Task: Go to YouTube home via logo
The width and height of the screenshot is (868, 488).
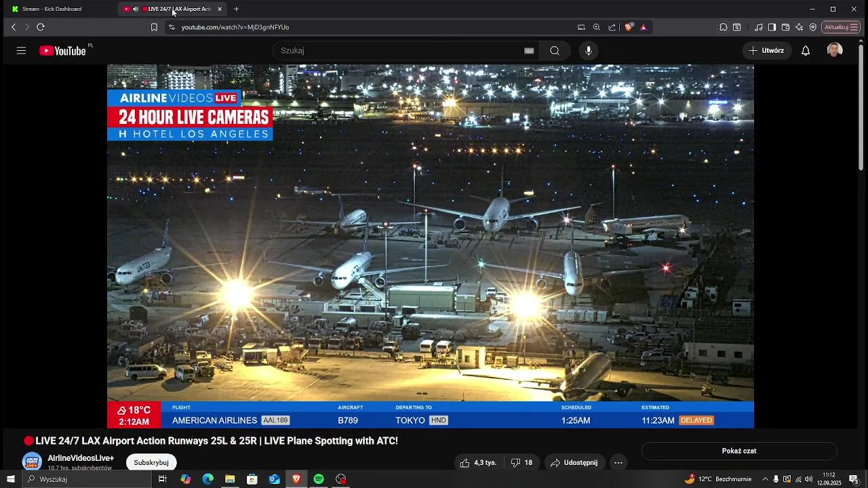Action: point(62,51)
